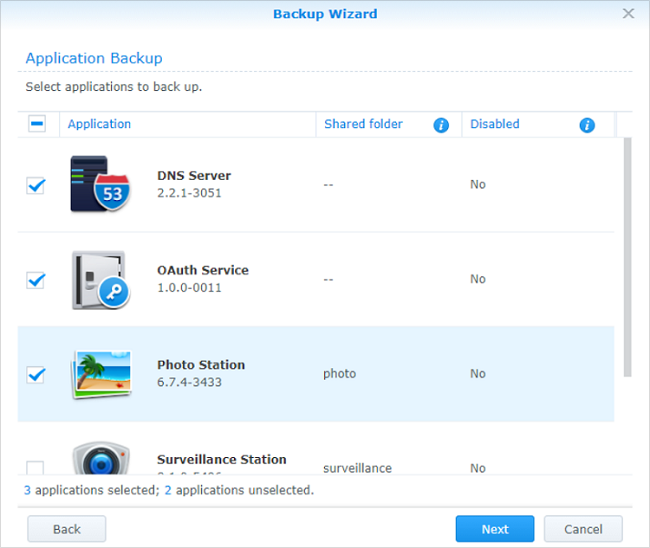Screen dimensions: 650x548
Task: Cancel the Backup Wizard
Action: pos(583,529)
